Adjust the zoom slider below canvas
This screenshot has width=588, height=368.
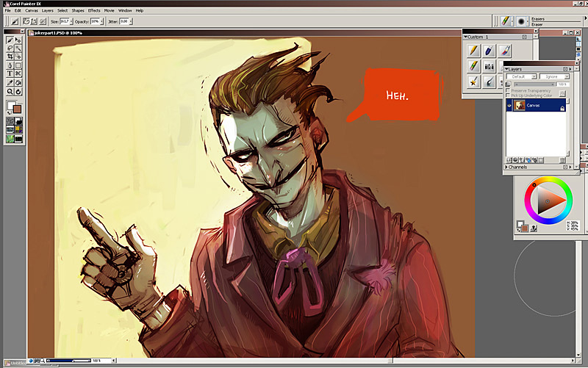point(68,361)
